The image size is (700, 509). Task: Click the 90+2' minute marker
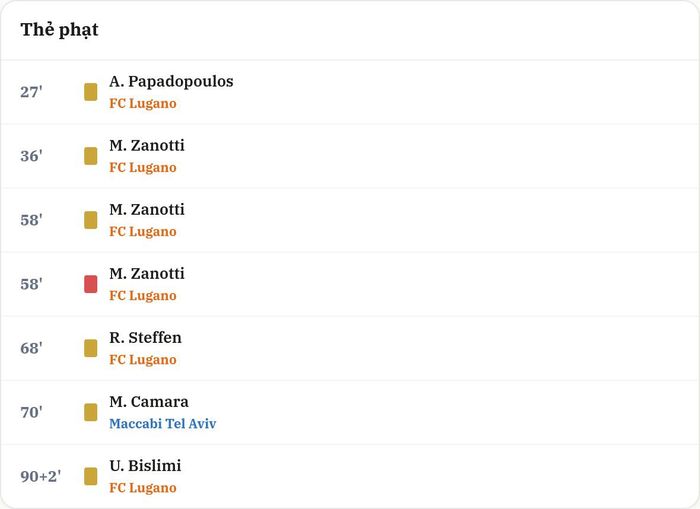click(x=41, y=476)
